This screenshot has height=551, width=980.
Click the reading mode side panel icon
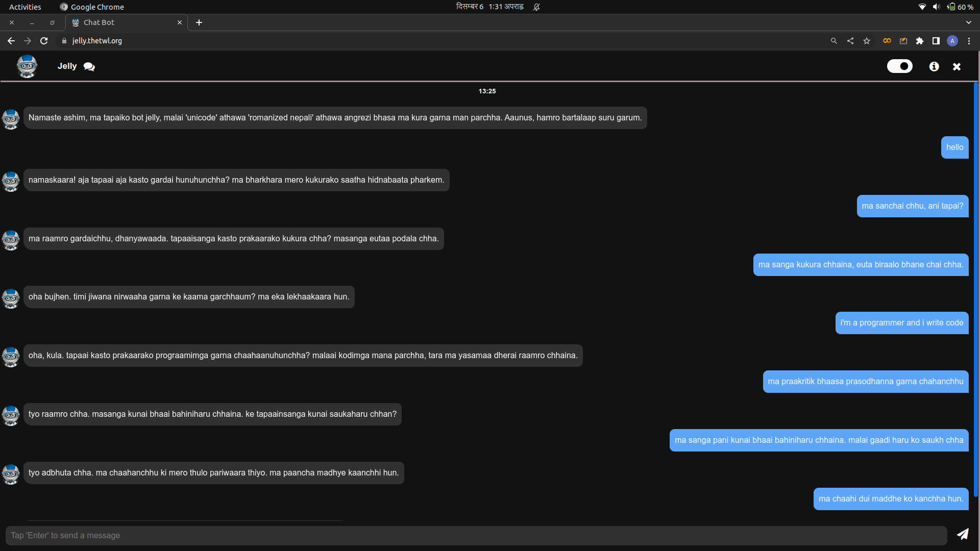[x=936, y=41]
